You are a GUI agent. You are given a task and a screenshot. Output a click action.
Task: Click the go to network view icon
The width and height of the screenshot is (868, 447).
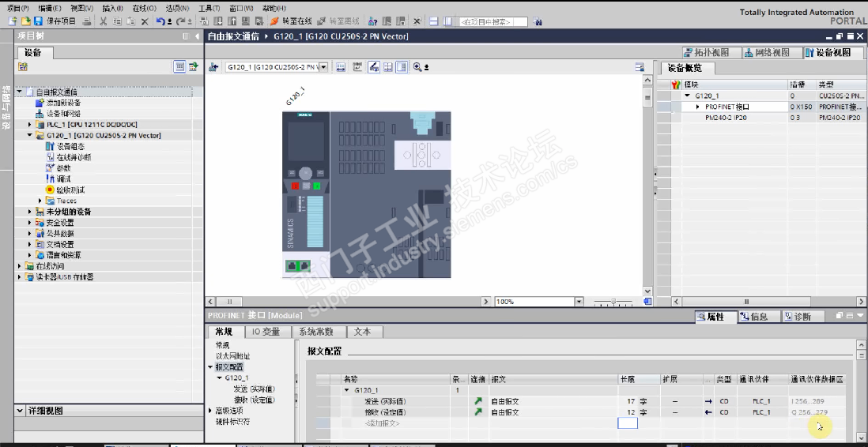(213, 67)
